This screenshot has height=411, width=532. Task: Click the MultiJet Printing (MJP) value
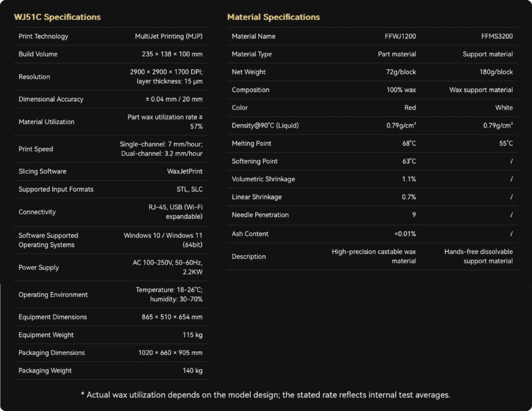(168, 36)
